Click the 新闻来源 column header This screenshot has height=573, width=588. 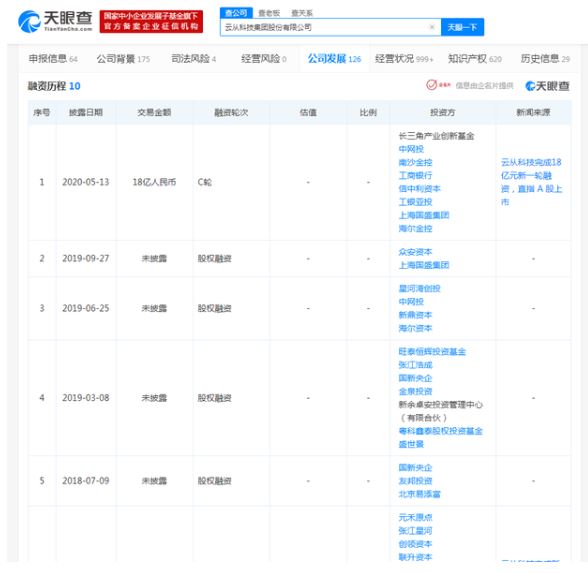tap(533, 112)
